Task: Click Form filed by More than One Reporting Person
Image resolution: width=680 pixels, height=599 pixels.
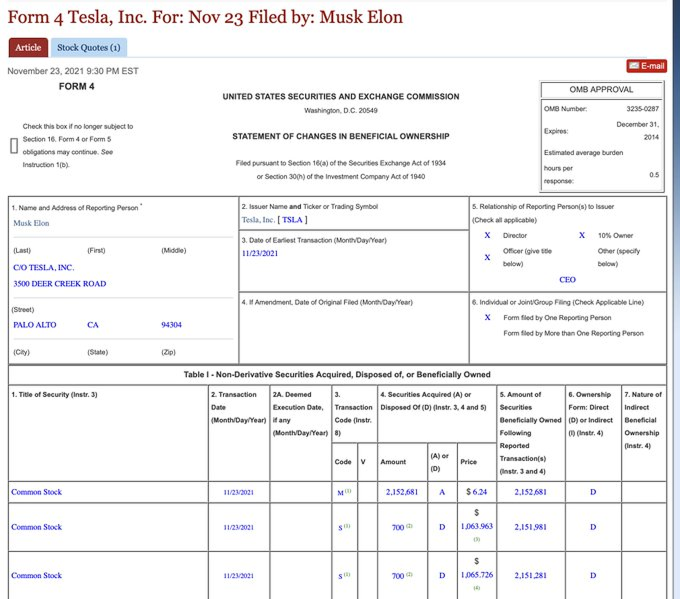Action: 573,333
